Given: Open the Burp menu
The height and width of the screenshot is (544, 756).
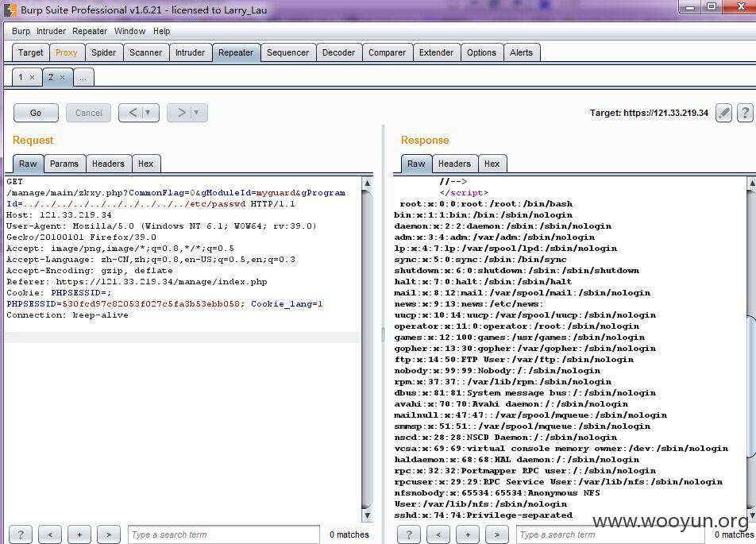Looking at the screenshot, I should click(x=21, y=31).
